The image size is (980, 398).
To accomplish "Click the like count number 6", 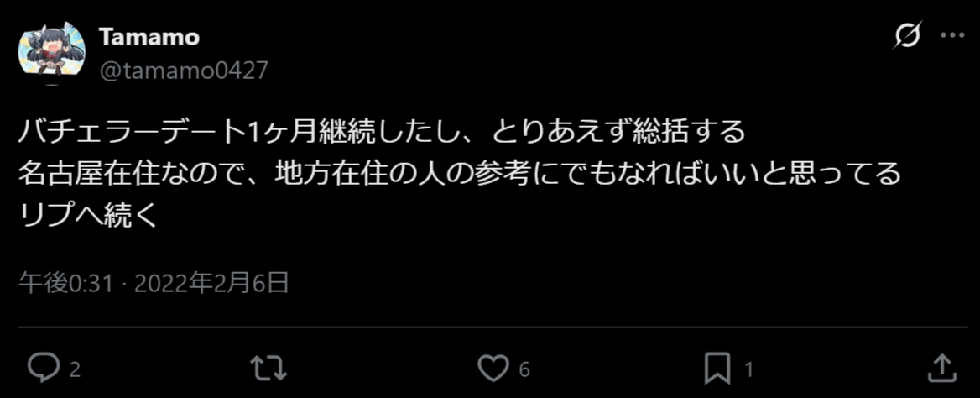I will pyautogui.click(x=524, y=369).
